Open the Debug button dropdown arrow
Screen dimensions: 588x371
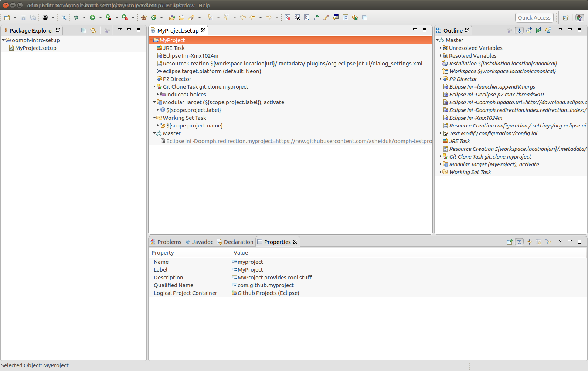(x=84, y=17)
